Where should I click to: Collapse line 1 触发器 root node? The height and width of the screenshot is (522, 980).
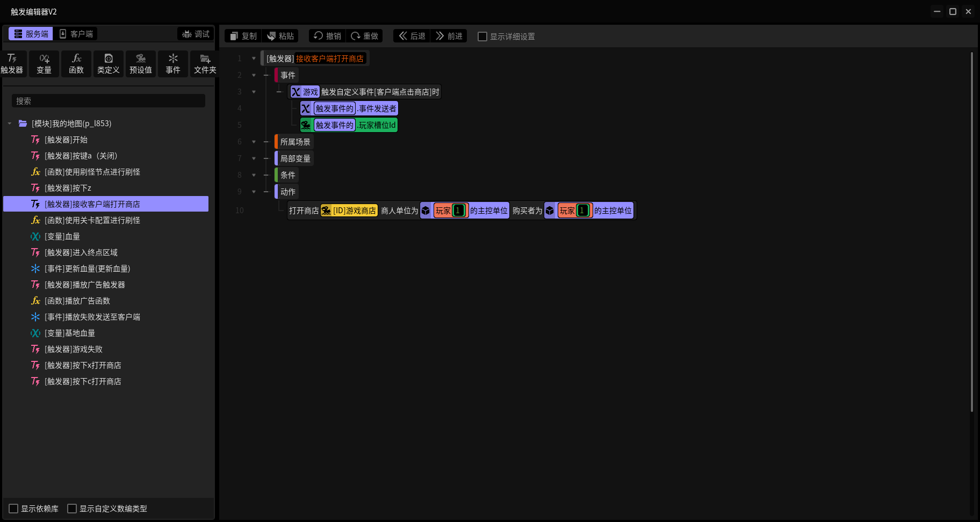(254, 59)
